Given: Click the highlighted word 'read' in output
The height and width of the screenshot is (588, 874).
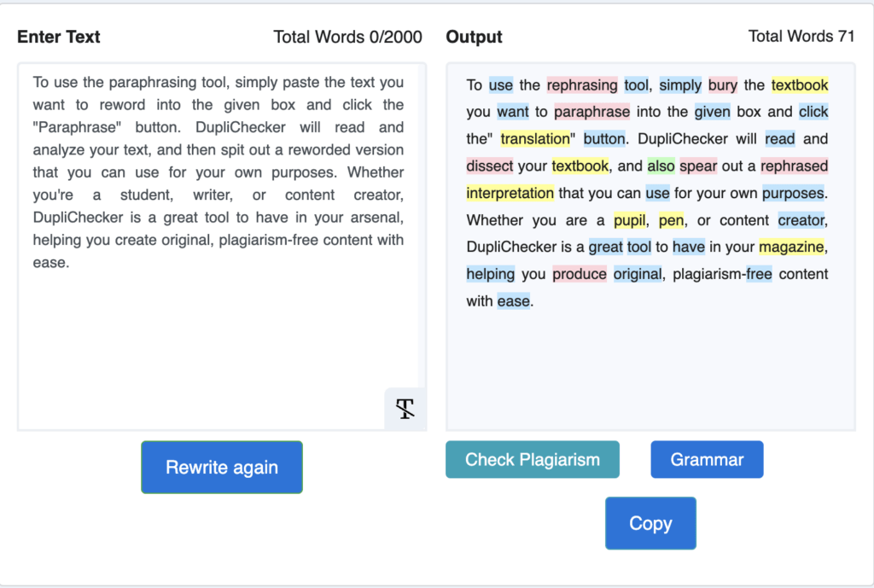Looking at the screenshot, I should click(x=780, y=139).
